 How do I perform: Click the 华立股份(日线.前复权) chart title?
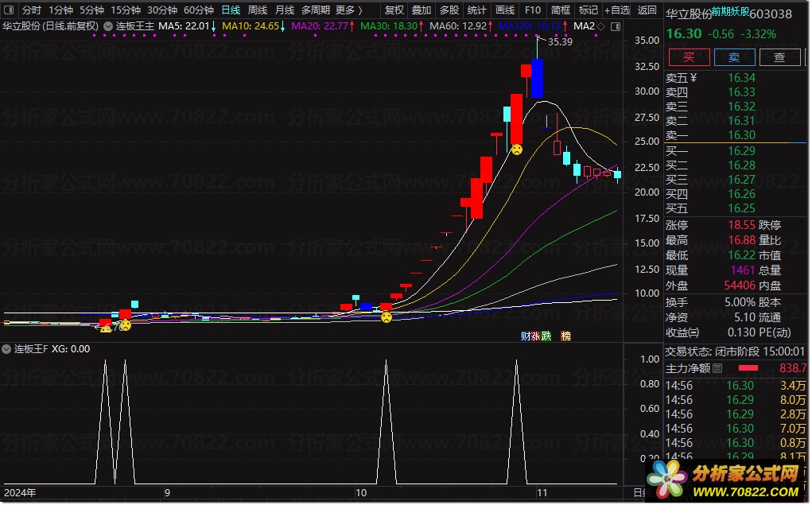(50, 26)
